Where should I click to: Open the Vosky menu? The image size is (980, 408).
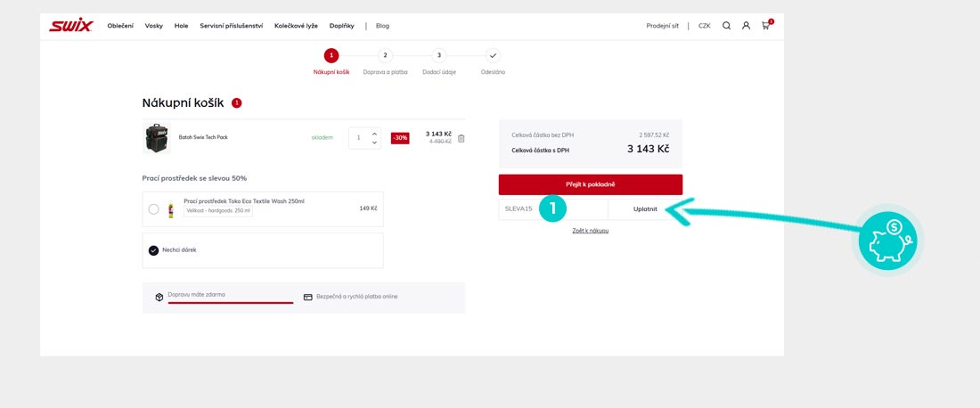pyautogui.click(x=154, y=26)
